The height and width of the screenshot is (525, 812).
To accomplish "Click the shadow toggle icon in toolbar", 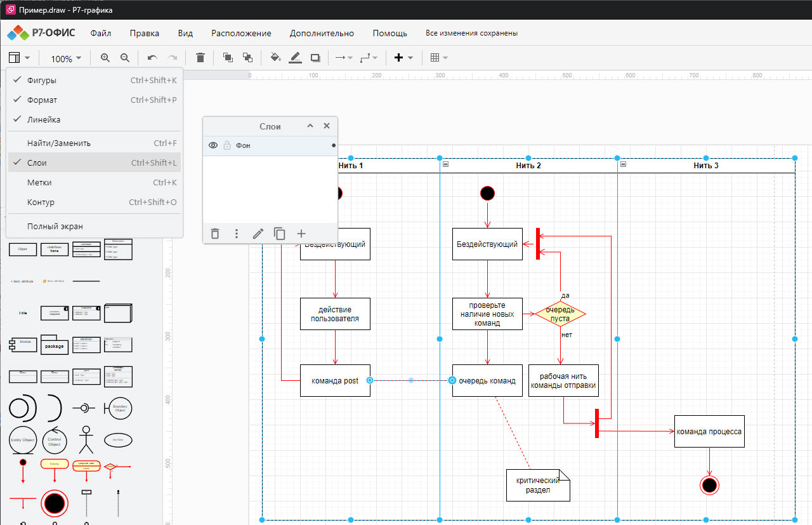I will pyautogui.click(x=315, y=58).
